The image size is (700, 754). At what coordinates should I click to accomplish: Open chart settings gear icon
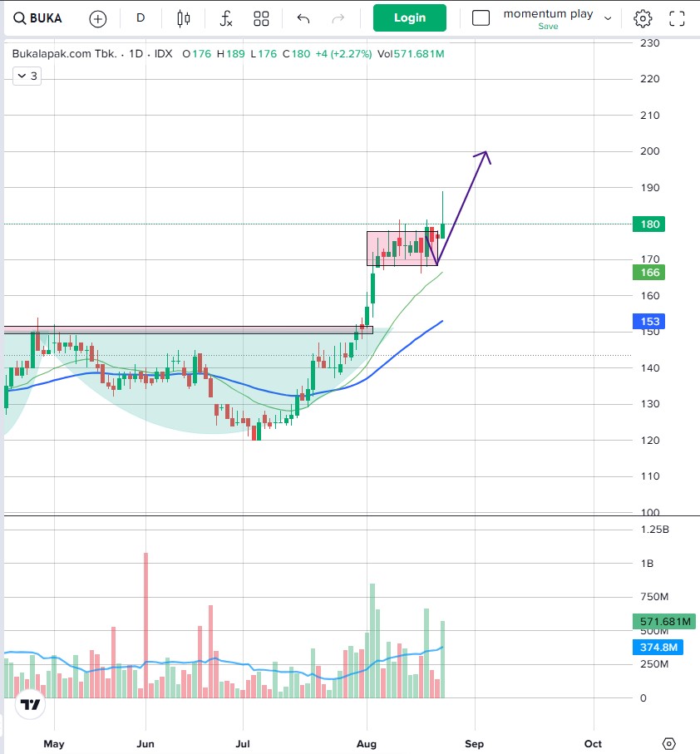643,19
